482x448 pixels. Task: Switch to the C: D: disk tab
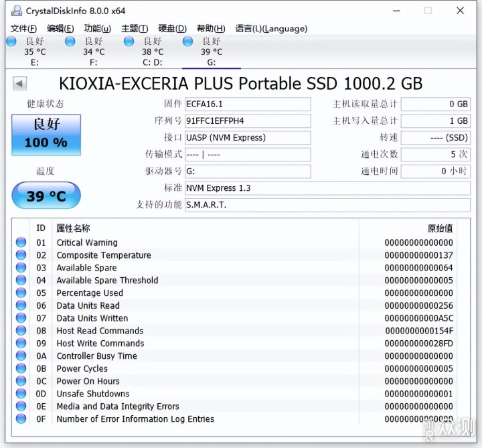(153, 52)
